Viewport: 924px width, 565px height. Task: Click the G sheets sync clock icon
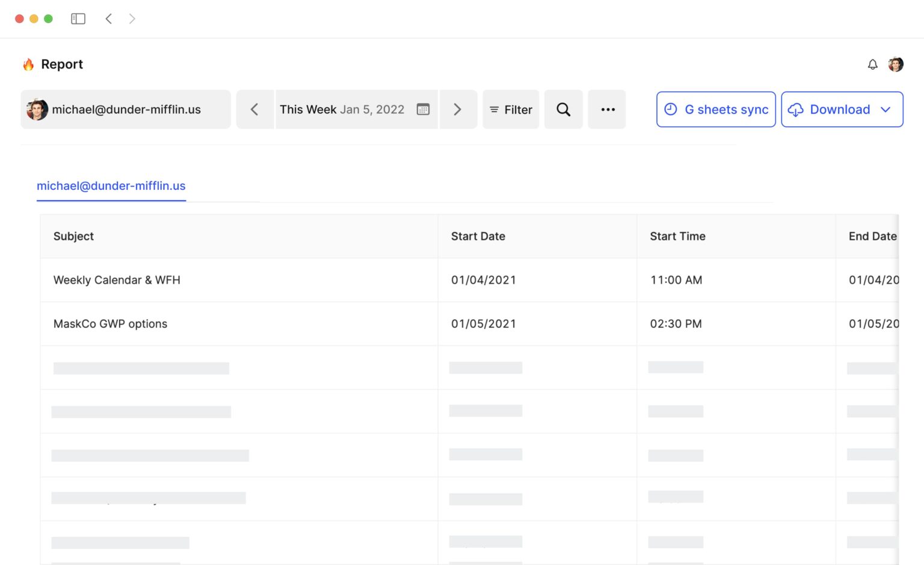(x=670, y=109)
